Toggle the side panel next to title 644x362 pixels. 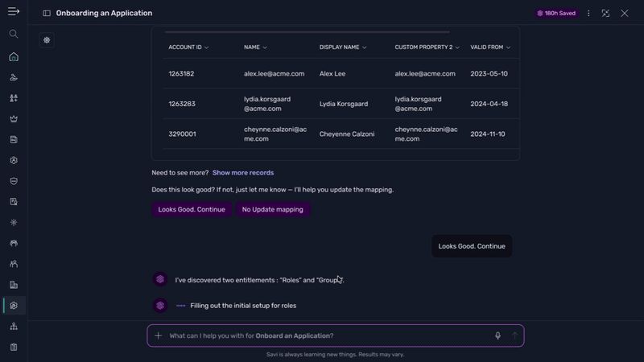(x=47, y=14)
